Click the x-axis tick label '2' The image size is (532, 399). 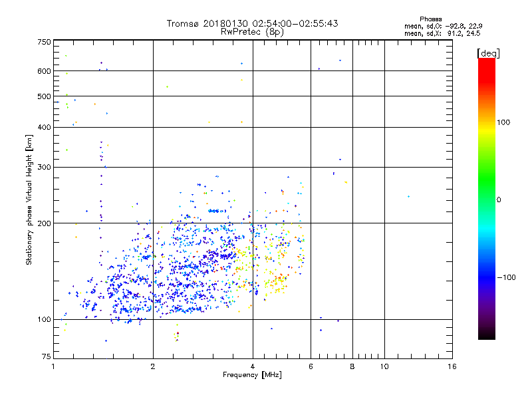click(153, 366)
